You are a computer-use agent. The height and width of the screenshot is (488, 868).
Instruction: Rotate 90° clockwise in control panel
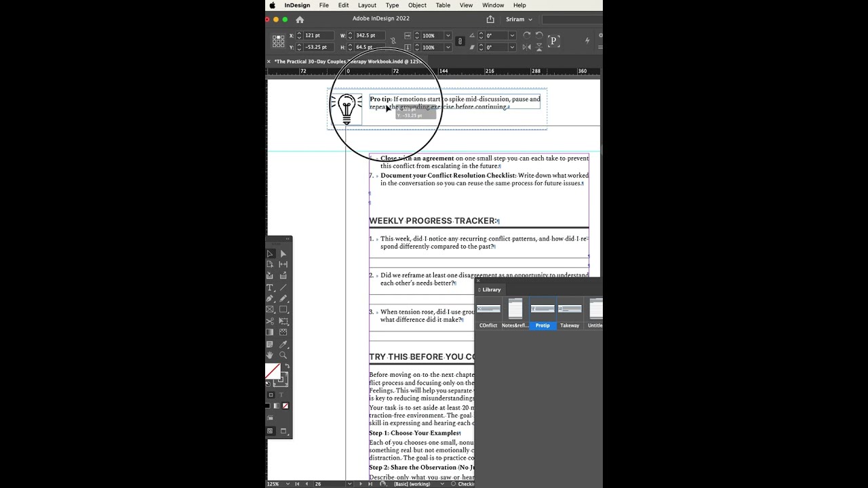[527, 35]
